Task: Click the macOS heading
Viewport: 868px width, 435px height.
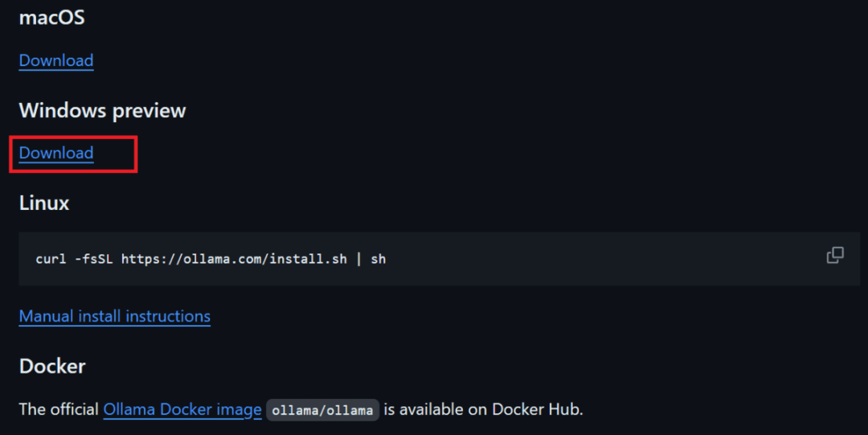Action: (52, 18)
